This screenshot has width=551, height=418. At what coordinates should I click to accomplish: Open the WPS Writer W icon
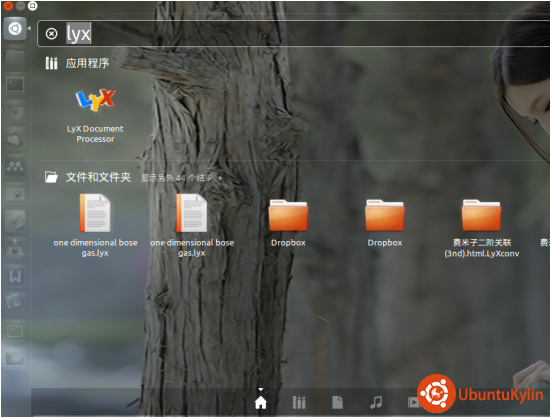click(15, 276)
